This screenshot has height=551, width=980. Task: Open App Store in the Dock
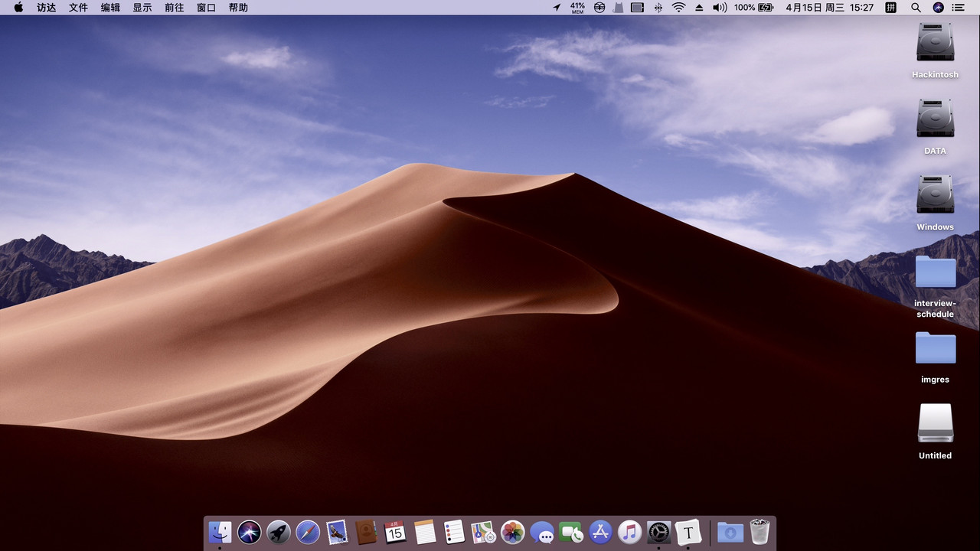600,531
